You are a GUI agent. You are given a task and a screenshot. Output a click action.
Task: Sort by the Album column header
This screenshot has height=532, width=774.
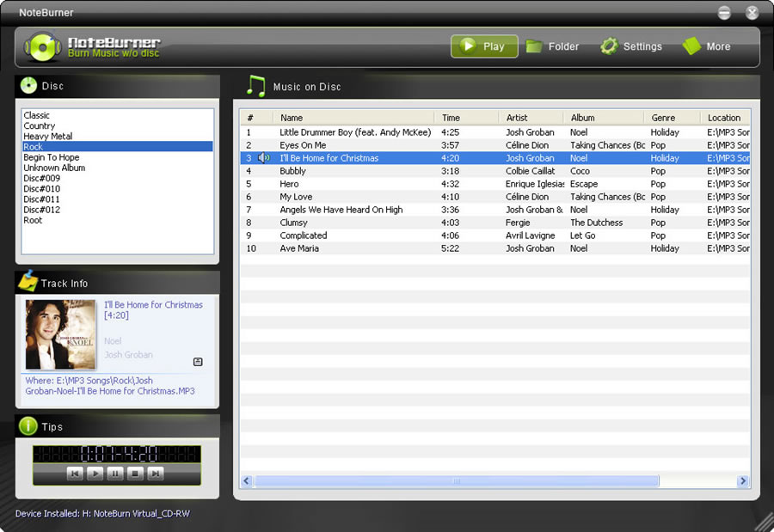[x=605, y=118]
